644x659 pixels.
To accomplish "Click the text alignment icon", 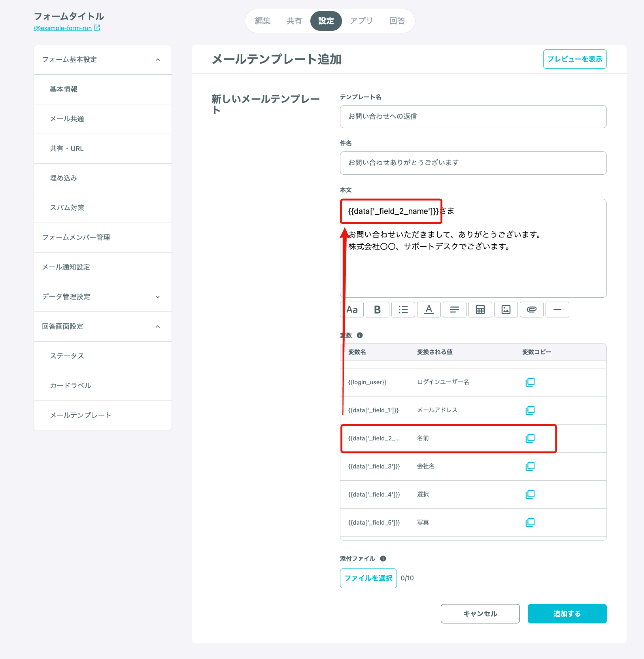I will 455,310.
